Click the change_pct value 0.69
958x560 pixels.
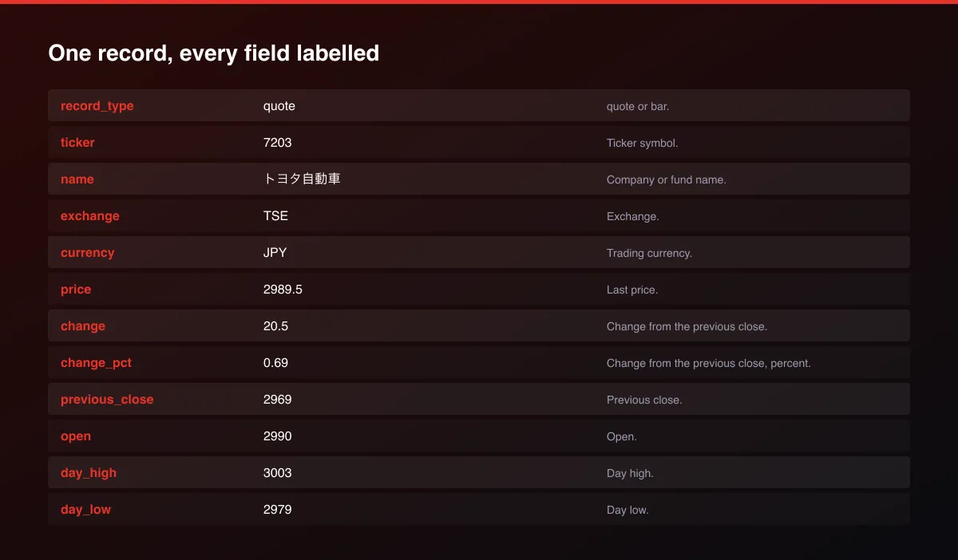point(275,363)
